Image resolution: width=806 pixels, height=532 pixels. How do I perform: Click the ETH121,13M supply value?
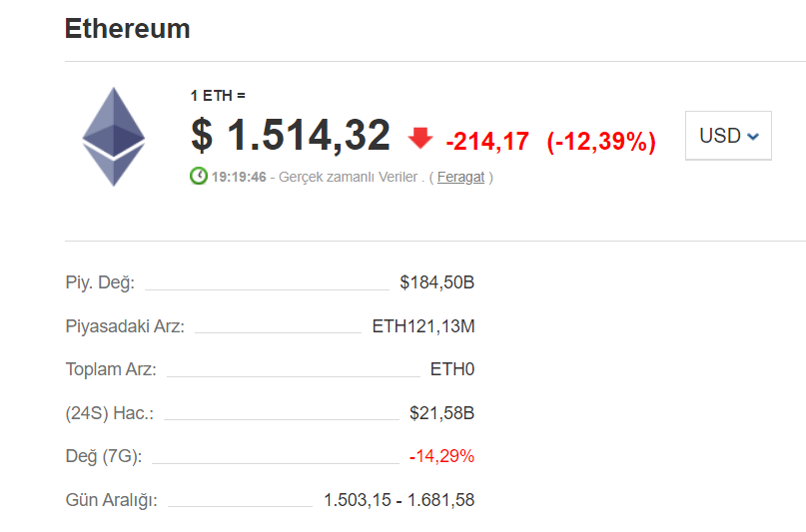coord(422,325)
